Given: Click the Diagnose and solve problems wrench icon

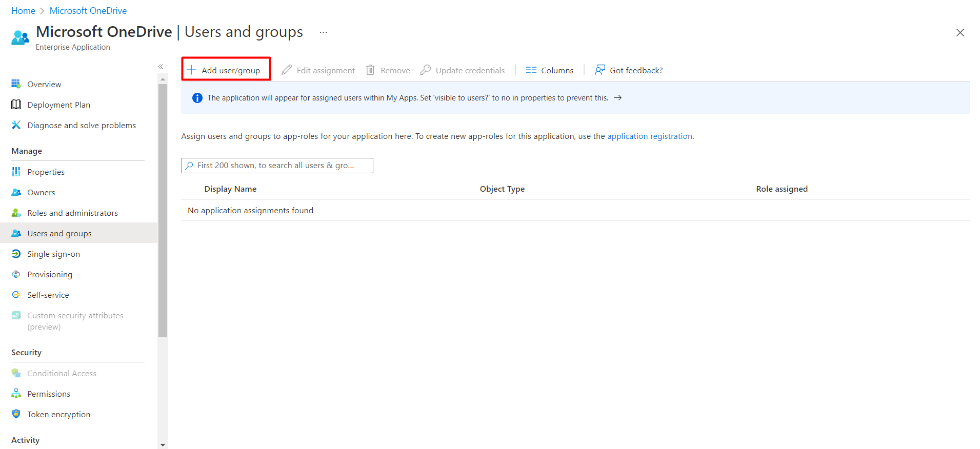Looking at the screenshot, I should click(x=16, y=125).
